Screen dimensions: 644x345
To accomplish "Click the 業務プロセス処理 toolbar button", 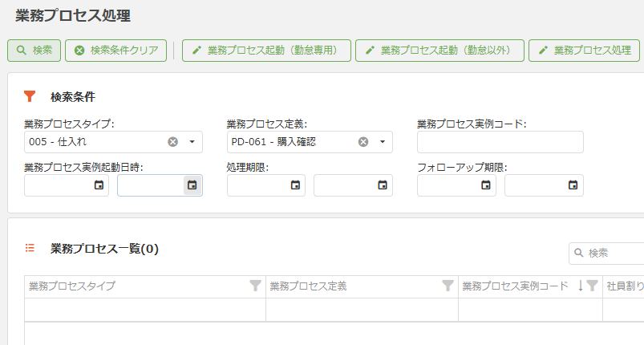I will pos(585,50).
